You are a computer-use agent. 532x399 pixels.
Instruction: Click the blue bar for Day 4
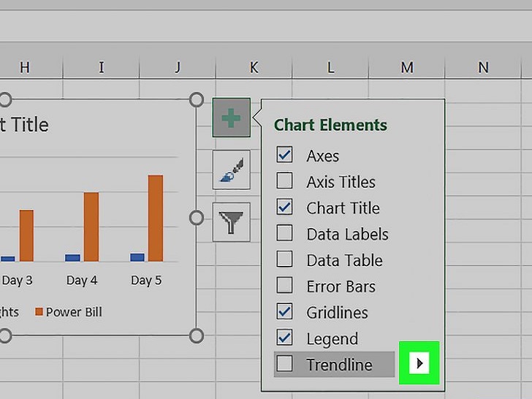point(72,257)
